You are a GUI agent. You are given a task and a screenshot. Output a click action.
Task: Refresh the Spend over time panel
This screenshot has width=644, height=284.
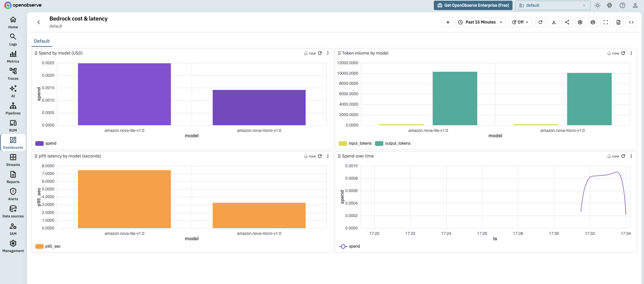pyautogui.click(x=623, y=156)
